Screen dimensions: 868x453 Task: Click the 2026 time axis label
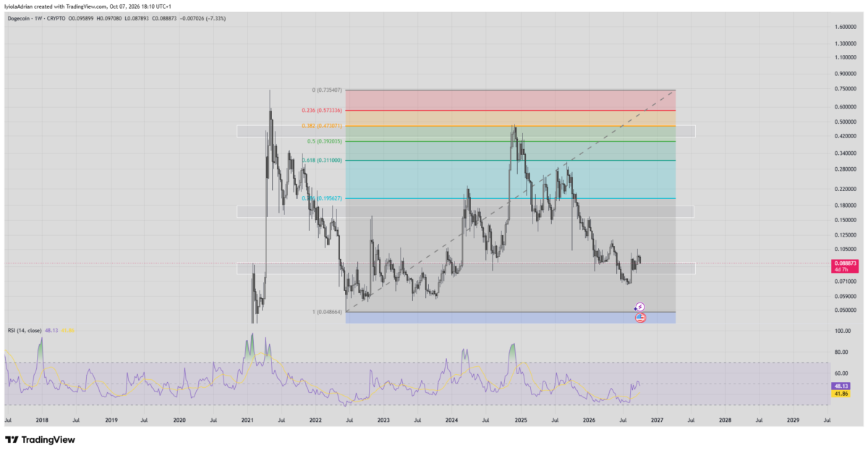coord(589,420)
